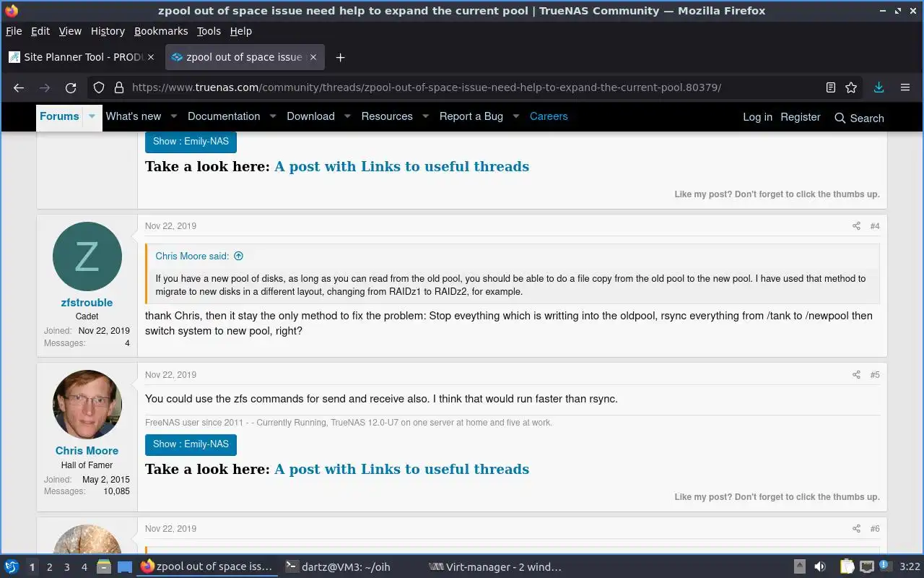Screen dimensions: 924x578
Task: Click the Forums nav item
Action: coord(59,116)
